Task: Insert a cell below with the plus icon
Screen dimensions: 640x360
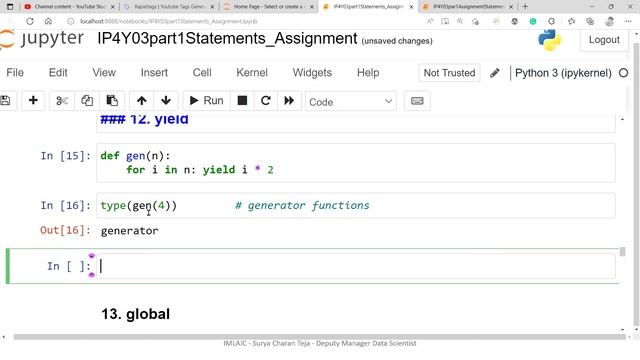Action: (33, 101)
